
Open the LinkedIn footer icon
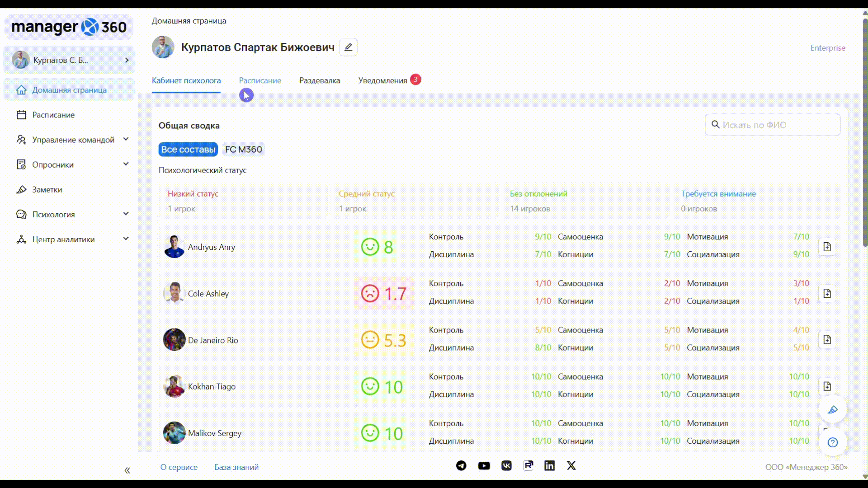[x=549, y=465]
